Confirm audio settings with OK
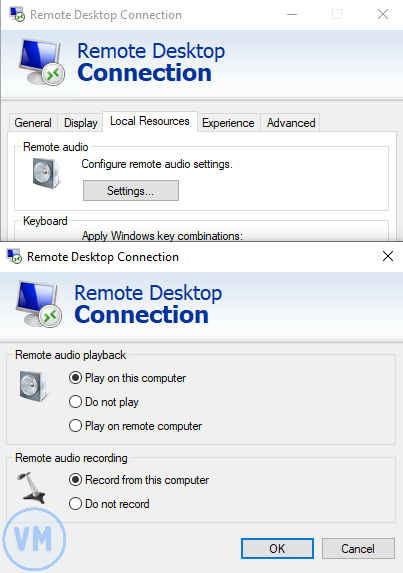The image size is (403, 573). pyautogui.click(x=277, y=548)
